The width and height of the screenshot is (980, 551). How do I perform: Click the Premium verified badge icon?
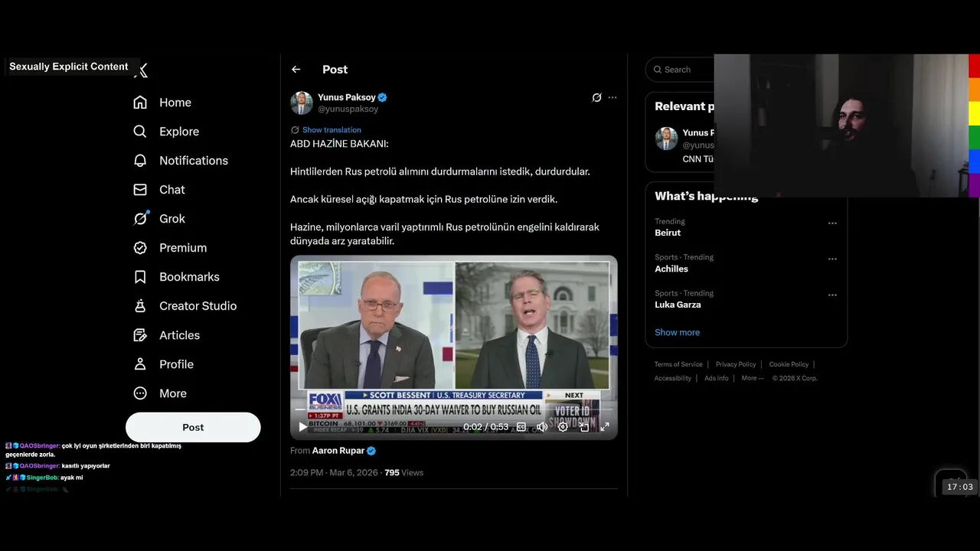pos(140,248)
